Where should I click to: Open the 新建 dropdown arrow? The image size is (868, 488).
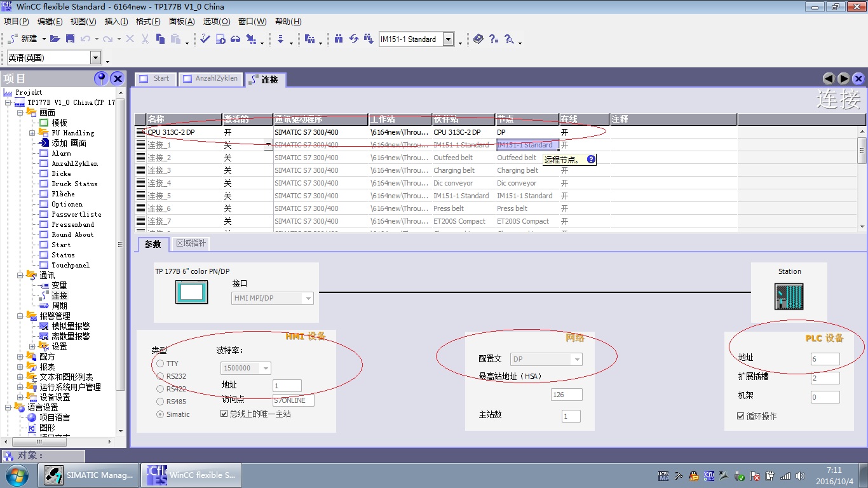44,39
